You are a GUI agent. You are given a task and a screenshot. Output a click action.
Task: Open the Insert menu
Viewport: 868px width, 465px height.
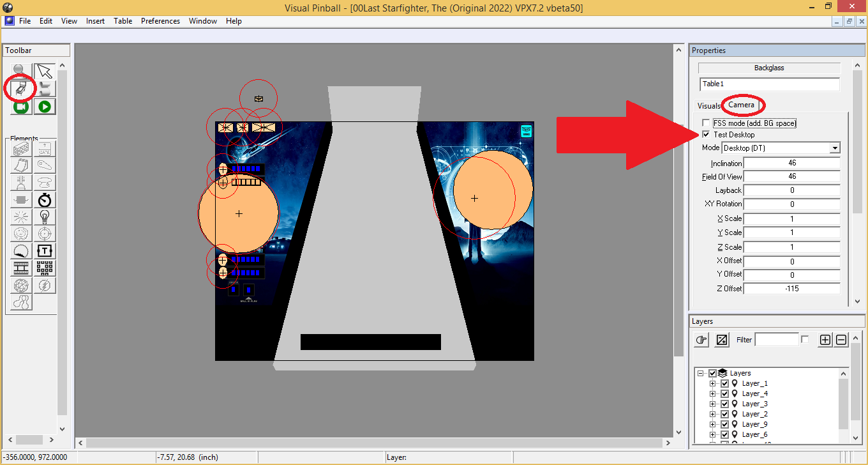click(96, 21)
